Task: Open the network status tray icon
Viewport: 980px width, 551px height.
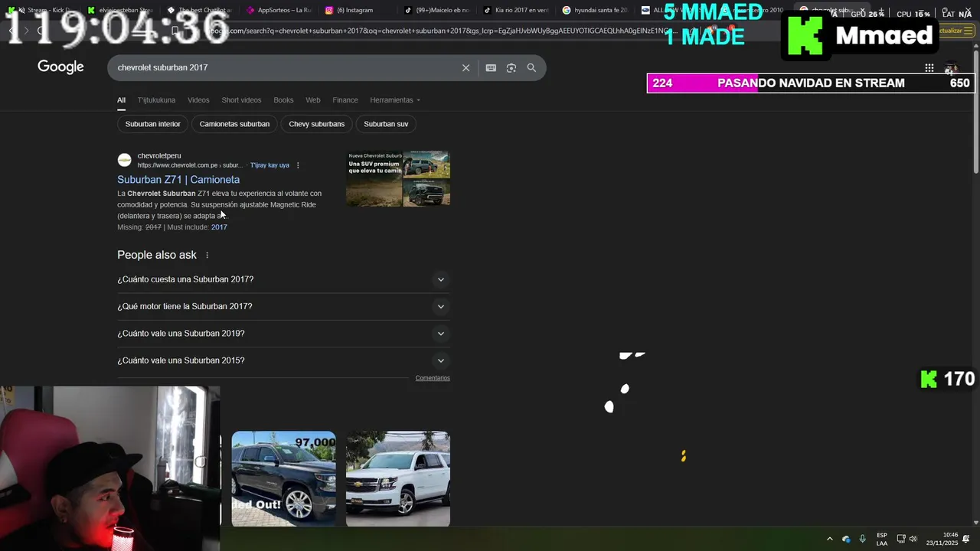Action: (900, 539)
